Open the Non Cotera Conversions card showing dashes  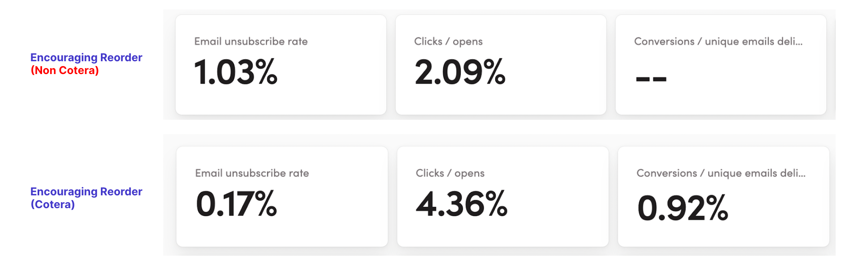(x=721, y=65)
